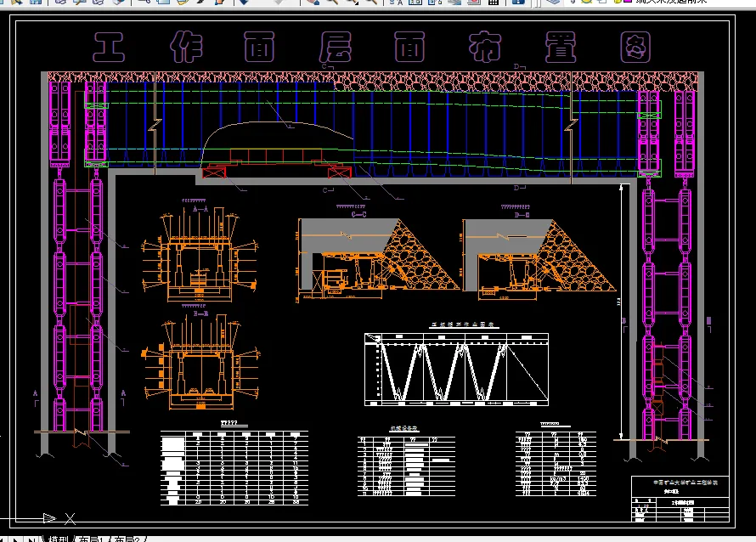The image size is (756, 542).
Task: Select the right red conveyor drive unit
Action: pos(340,172)
